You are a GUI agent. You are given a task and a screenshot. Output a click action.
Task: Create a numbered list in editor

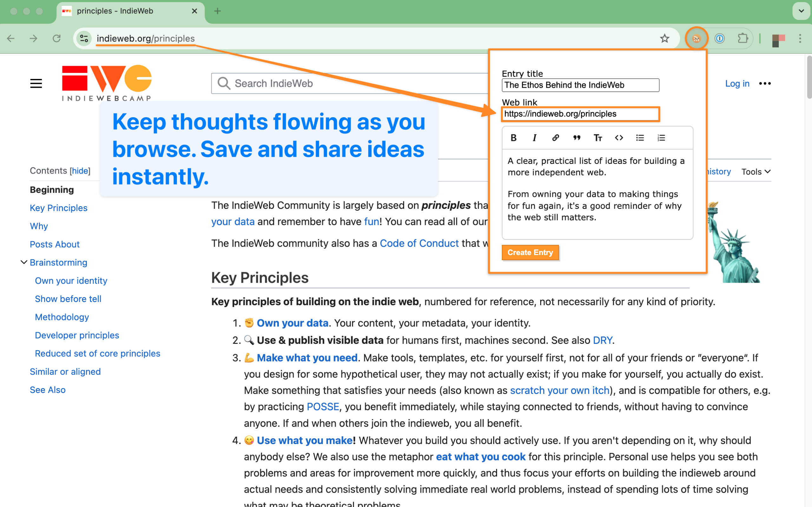661,138
